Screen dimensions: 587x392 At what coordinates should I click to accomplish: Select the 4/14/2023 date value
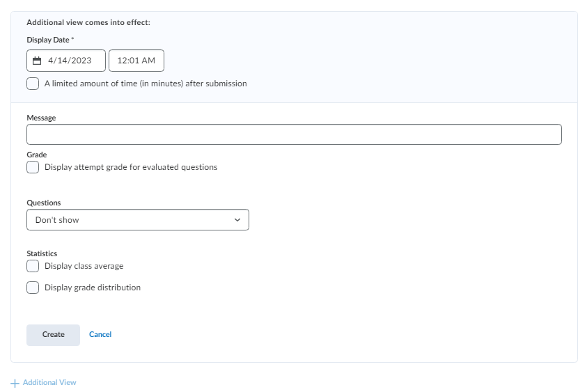click(70, 61)
